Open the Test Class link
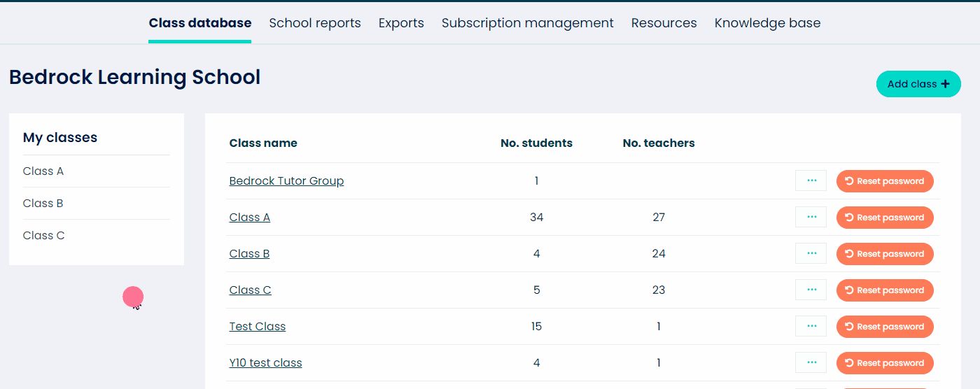The width and height of the screenshot is (980, 389). click(x=258, y=327)
